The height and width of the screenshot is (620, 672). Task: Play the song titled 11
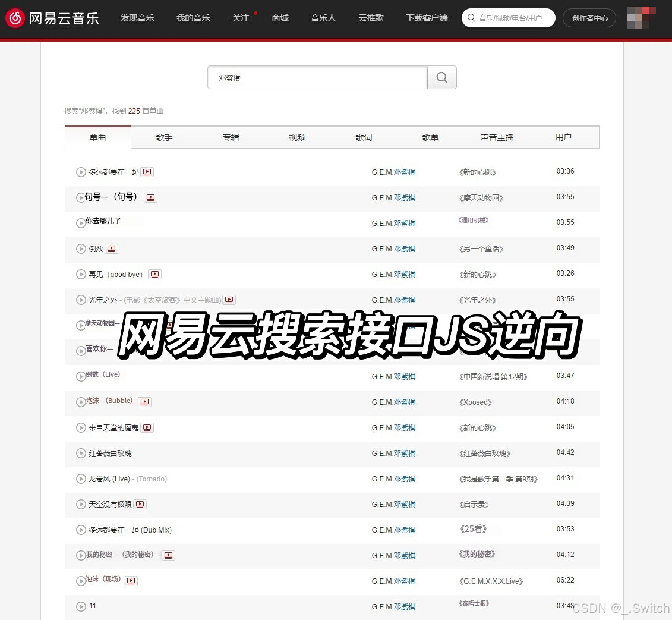[81, 607]
